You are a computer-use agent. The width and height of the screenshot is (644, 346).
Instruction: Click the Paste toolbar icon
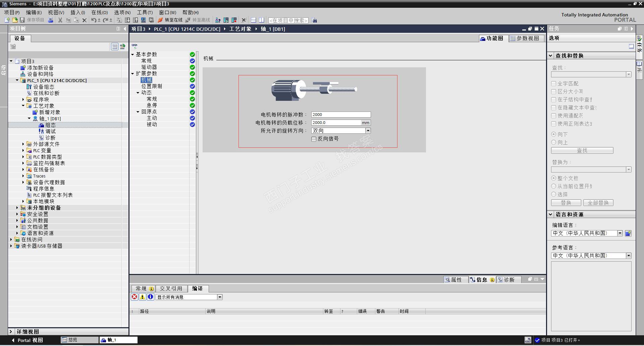point(76,20)
